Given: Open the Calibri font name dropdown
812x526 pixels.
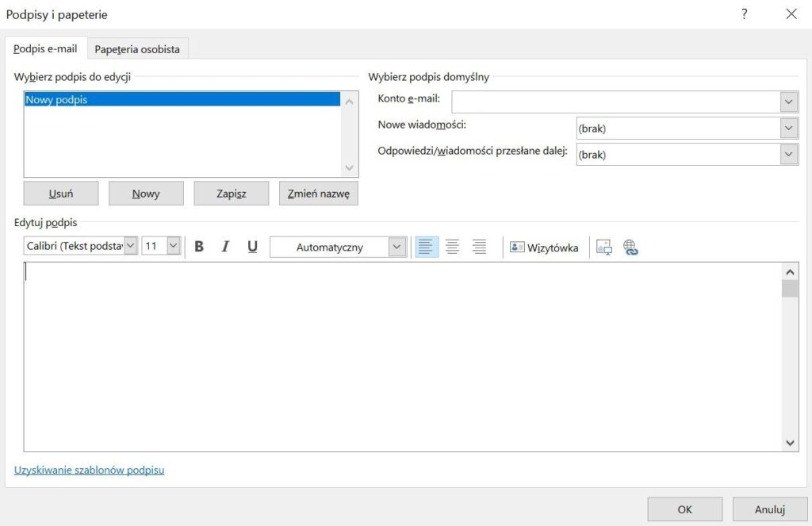Looking at the screenshot, I should pyautogui.click(x=131, y=247).
